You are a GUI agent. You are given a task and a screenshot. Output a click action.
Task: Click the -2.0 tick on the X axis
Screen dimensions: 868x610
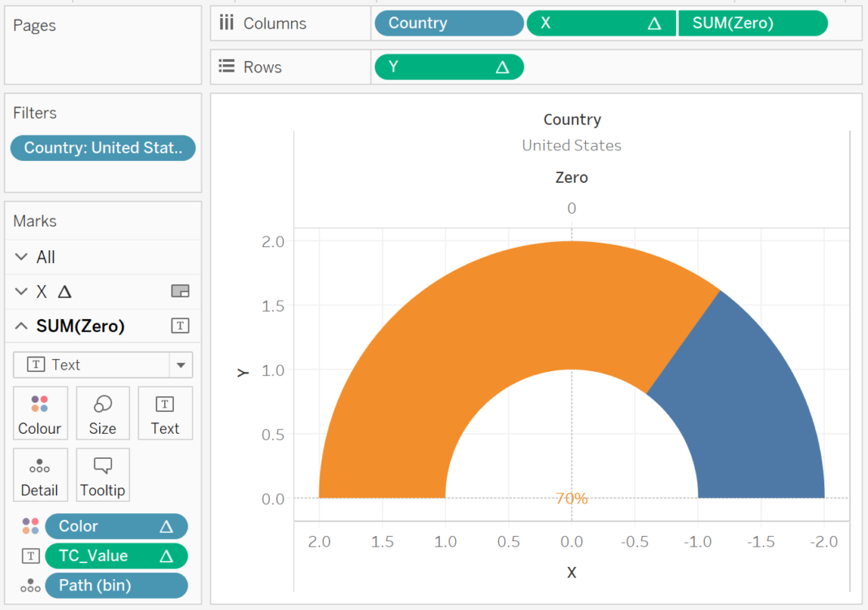tap(824, 542)
